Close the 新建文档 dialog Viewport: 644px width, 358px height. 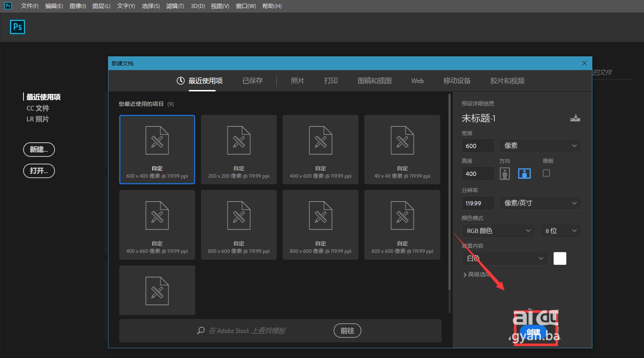pyautogui.click(x=584, y=63)
